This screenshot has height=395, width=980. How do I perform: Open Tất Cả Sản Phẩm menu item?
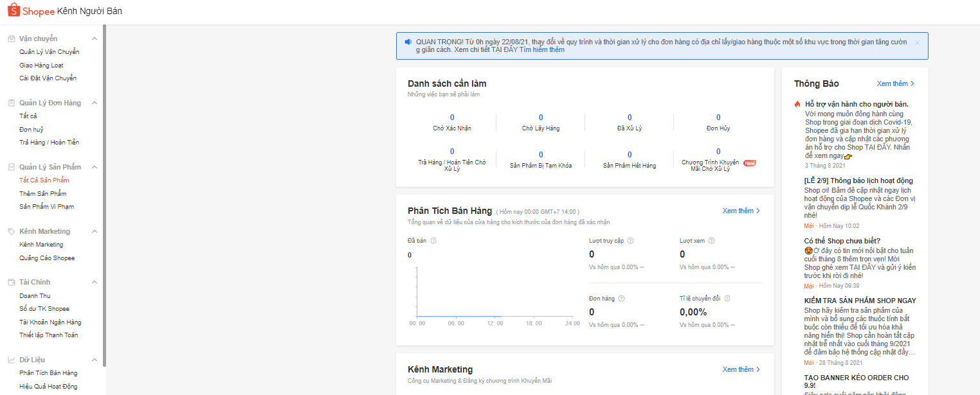(44, 180)
